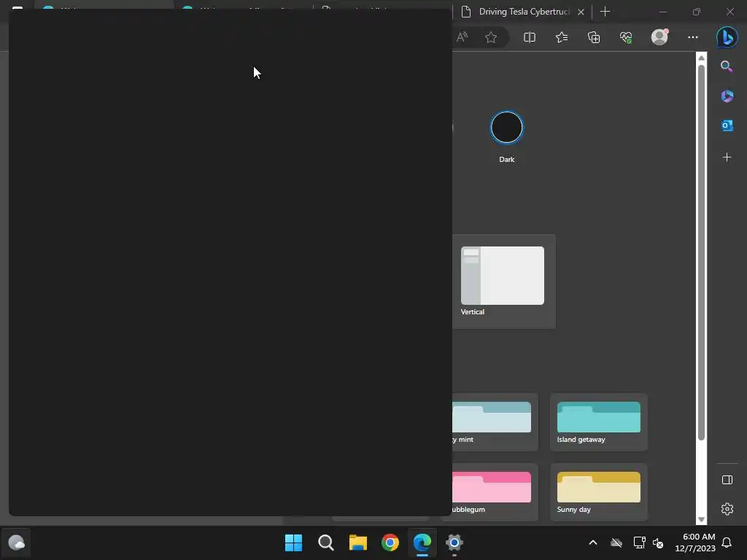Launch Google Chrome from taskbar
This screenshot has height=560, width=747.
click(x=390, y=542)
